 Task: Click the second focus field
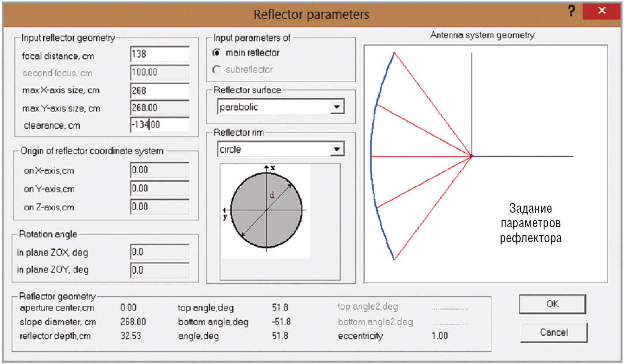[x=160, y=72]
